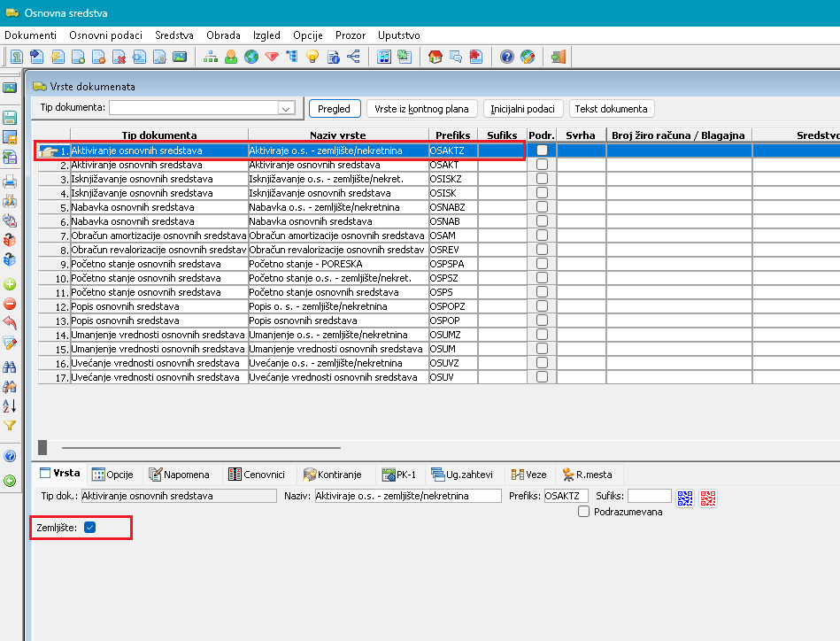The height and width of the screenshot is (641, 840).
Task: Expand the Tip dokumenta dropdown
Action: coord(285,109)
